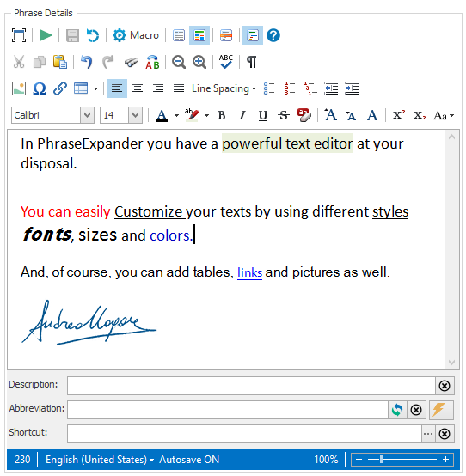Insert a hyperlink with chain icon
This screenshot has width=466, height=476.
coord(60,88)
